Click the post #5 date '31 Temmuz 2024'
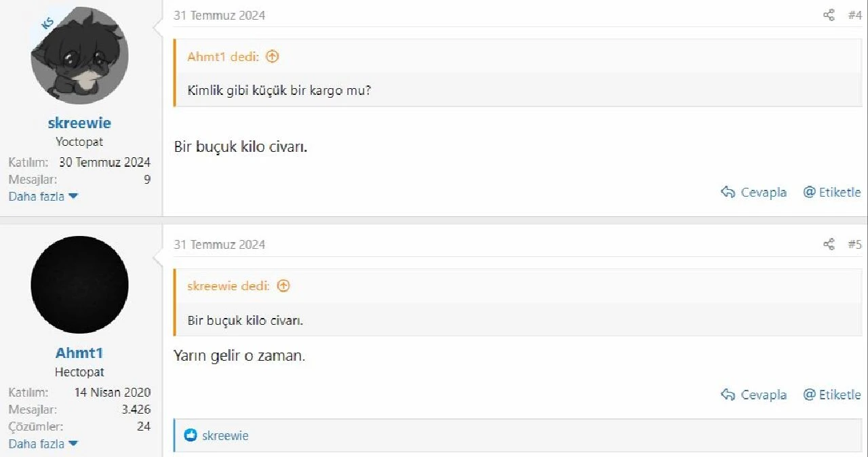 [x=219, y=244]
